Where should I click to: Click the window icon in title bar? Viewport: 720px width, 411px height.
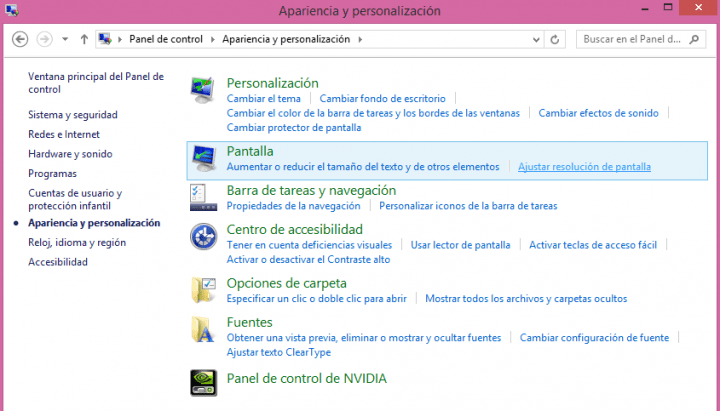pyautogui.click(x=12, y=10)
